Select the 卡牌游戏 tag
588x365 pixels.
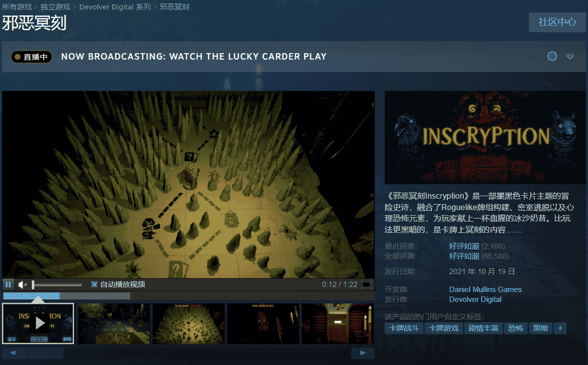point(444,328)
